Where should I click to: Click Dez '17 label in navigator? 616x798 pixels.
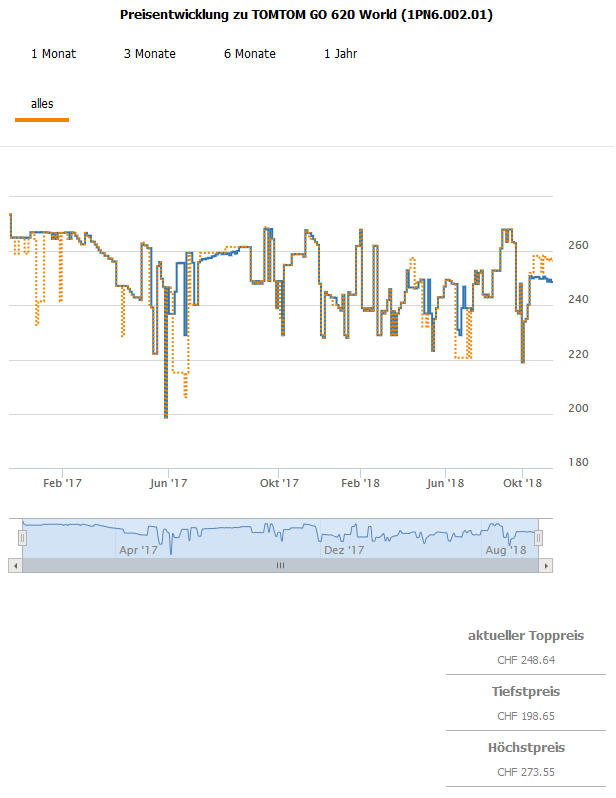[x=343, y=550]
